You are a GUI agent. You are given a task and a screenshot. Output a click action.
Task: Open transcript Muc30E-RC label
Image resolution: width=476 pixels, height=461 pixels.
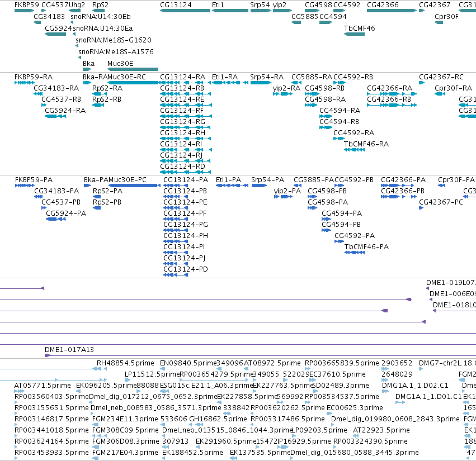126,77
